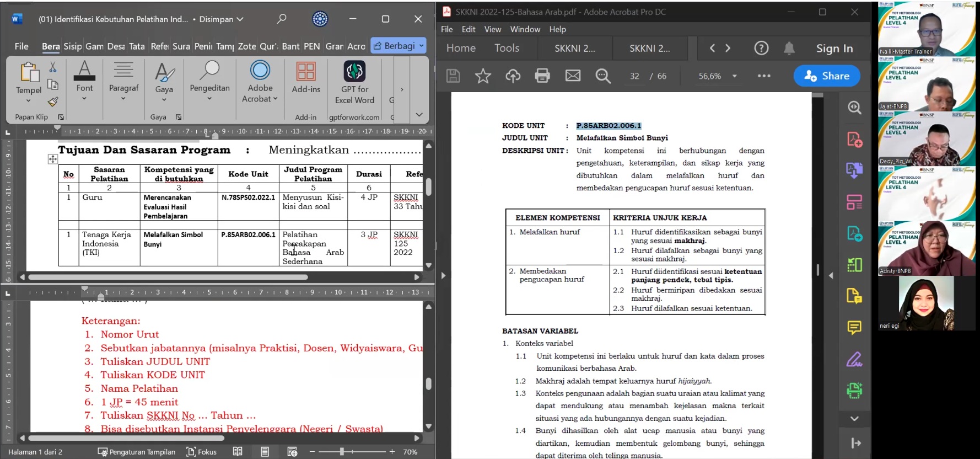The image size is (980, 459).
Task: Click the print icon in Acrobat toolbar
Action: [x=542, y=76]
